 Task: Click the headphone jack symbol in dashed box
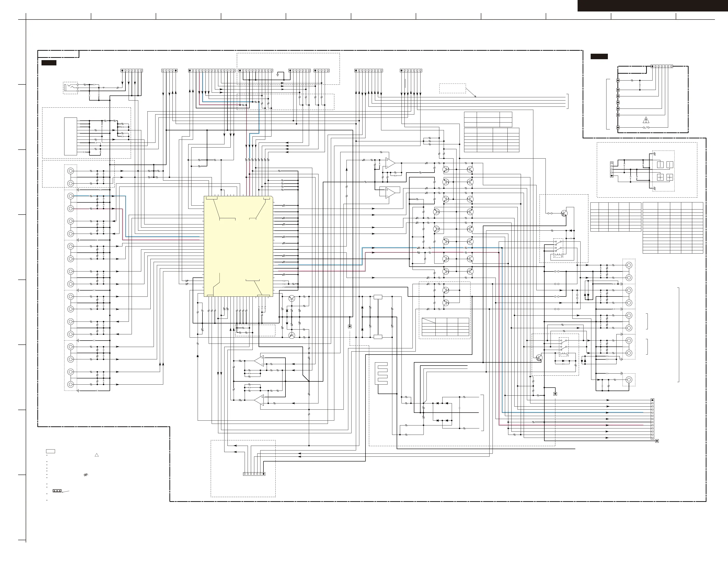coord(71,88)
